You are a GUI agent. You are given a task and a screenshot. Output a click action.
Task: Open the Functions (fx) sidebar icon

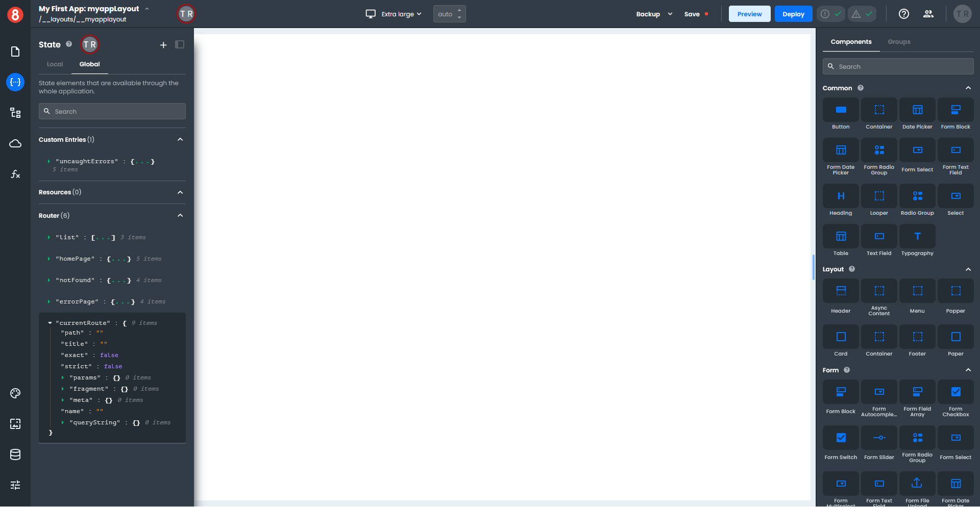15,174
